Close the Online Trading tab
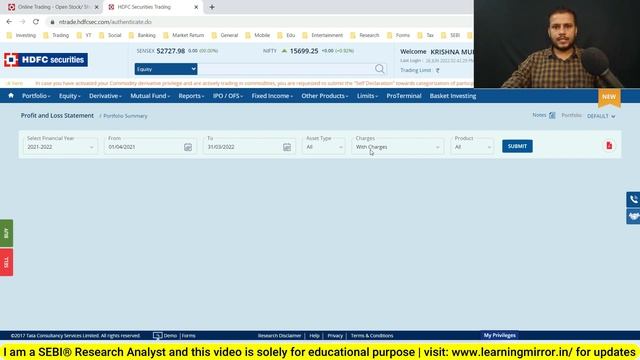 tap(97, 7)
